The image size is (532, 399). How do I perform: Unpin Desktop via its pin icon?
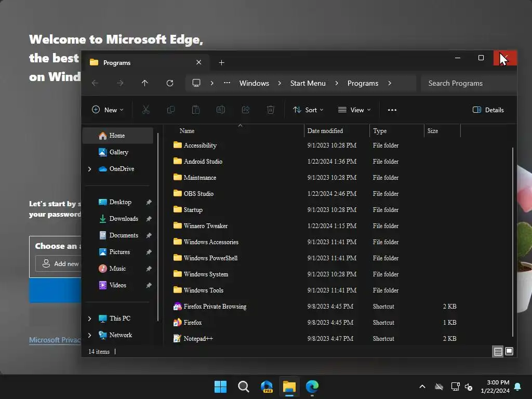pos(149,202)
